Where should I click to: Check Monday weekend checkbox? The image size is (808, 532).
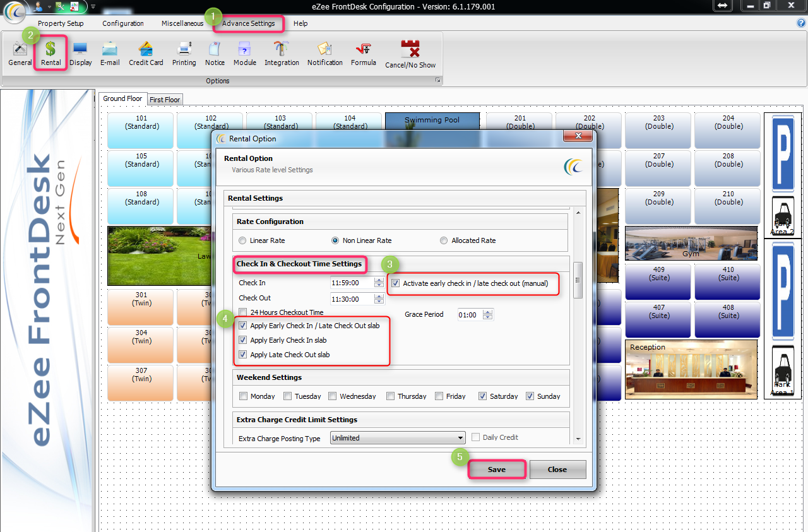click(243, 396)
